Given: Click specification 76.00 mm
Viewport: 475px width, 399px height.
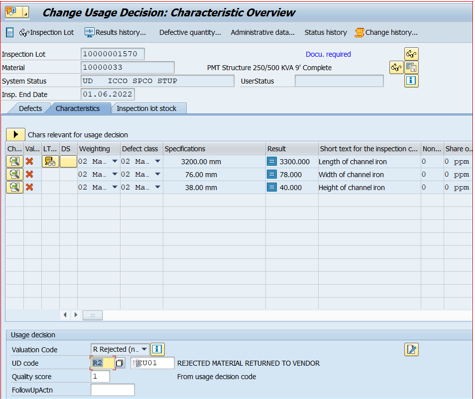Looking at the screenshot, I should coord(201,175).
